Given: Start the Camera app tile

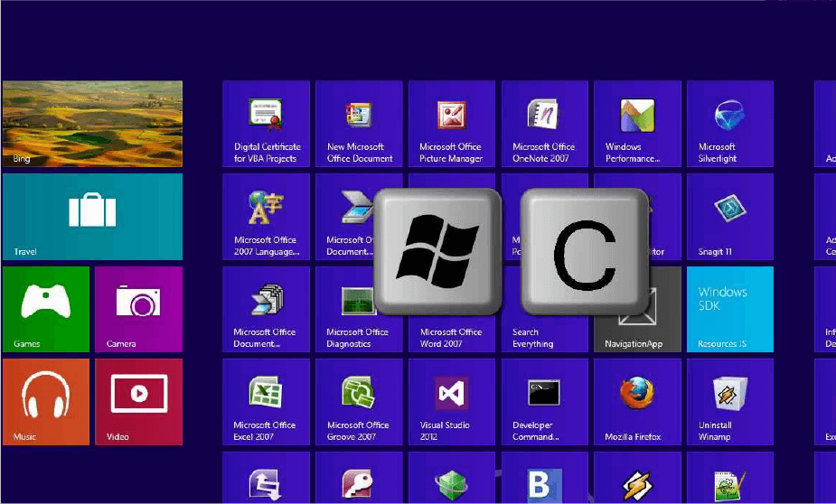Looking at the screenshot, I should point(138,308).
